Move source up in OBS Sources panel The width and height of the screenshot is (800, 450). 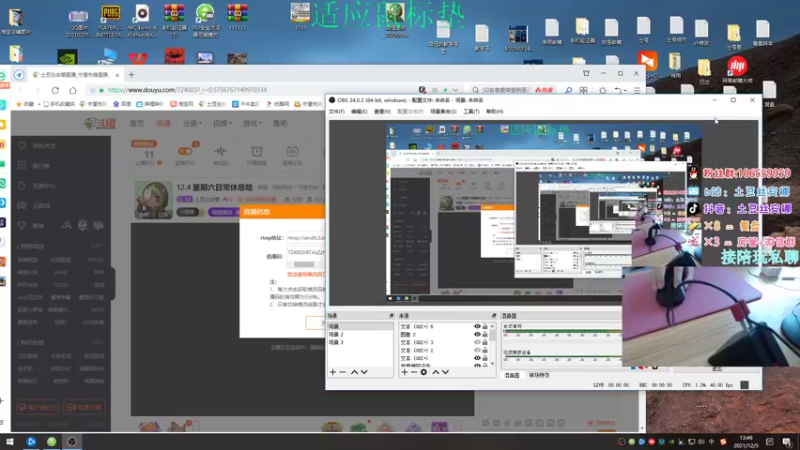[x=436, y=372]
